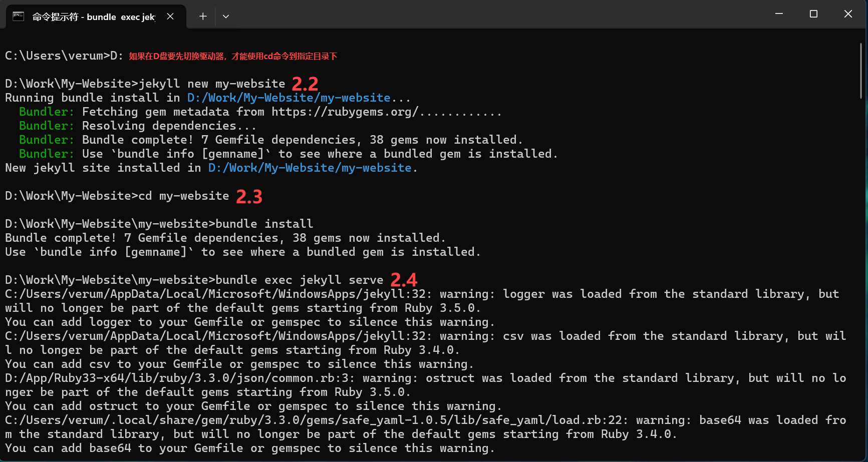This screenshot has width=868, height=462.
Task: Open the first D:/Work/My-Website/my-website path link
Action: pyautogui.click(x=288, y=98)
